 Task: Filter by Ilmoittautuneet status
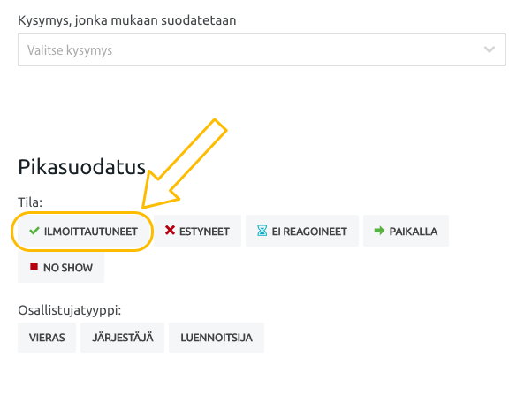pos(82,232)
